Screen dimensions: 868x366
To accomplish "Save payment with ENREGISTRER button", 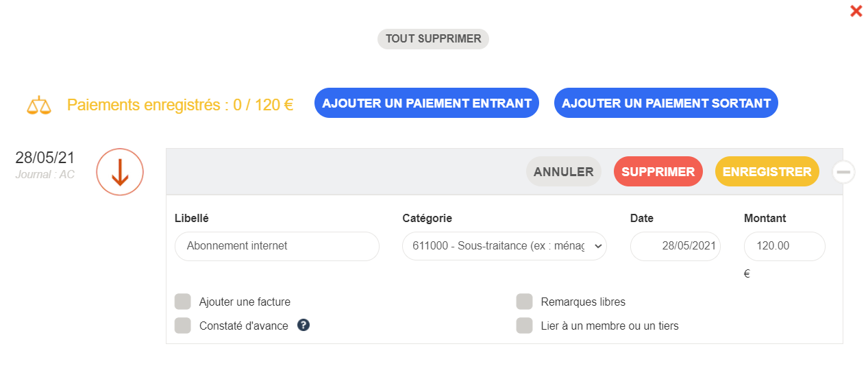I will coord(767,172).
